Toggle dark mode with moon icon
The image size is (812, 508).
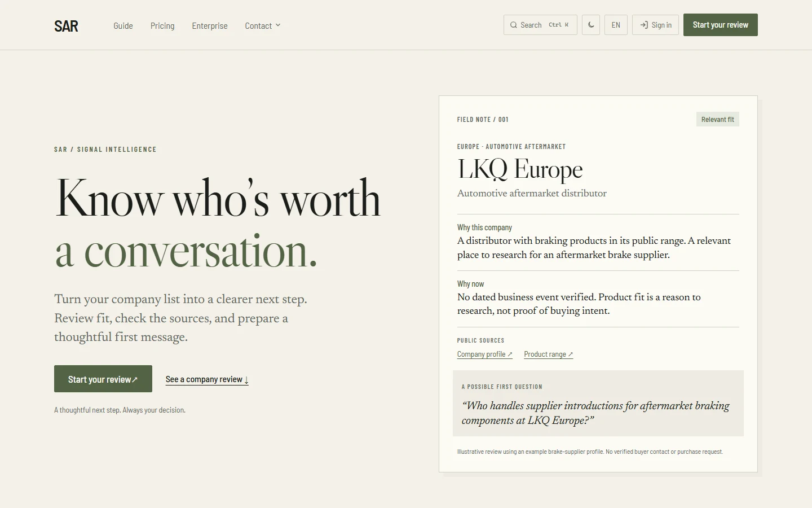pyautogui.click(x=591, y=25)
